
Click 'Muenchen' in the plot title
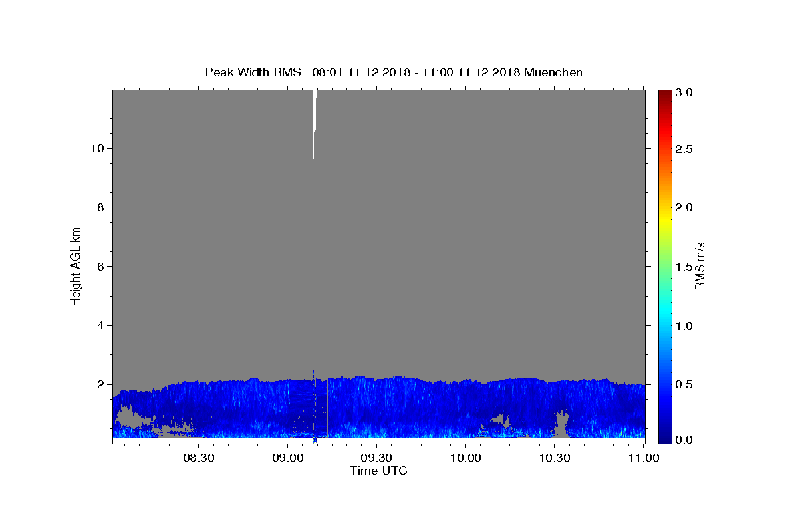pyautogui.click(x=553, y=72)
